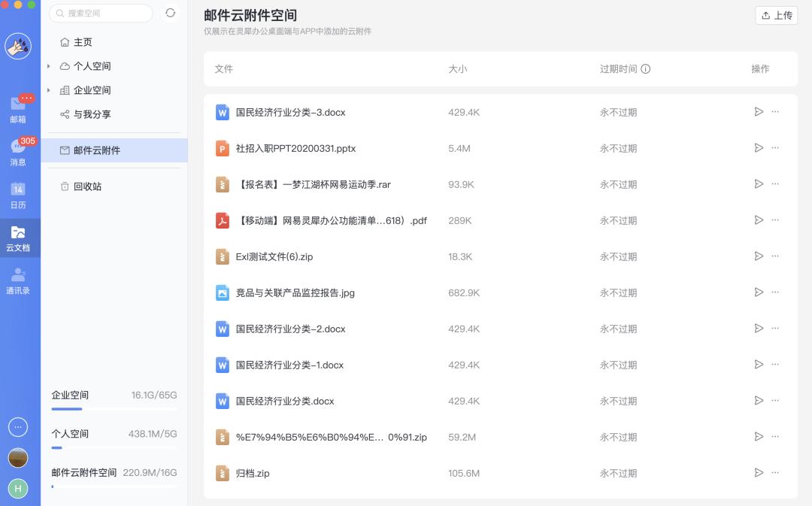Open more actions for 国民经济行业分类-3.docx

775,111
